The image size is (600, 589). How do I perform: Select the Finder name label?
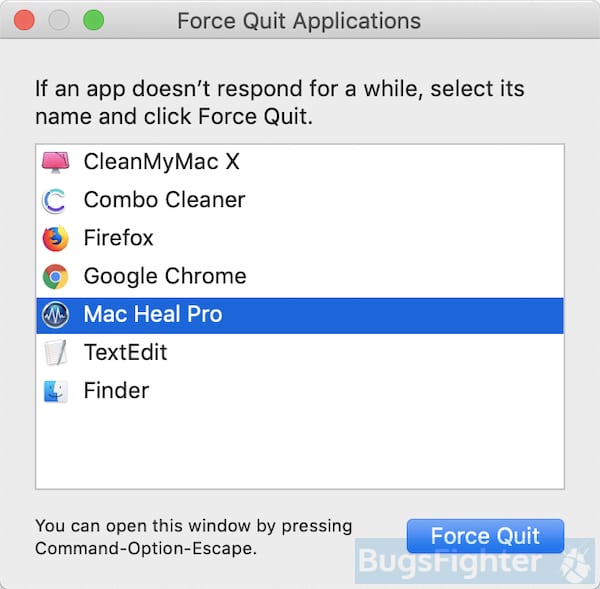pyautogui.click(x=116, y=390)
